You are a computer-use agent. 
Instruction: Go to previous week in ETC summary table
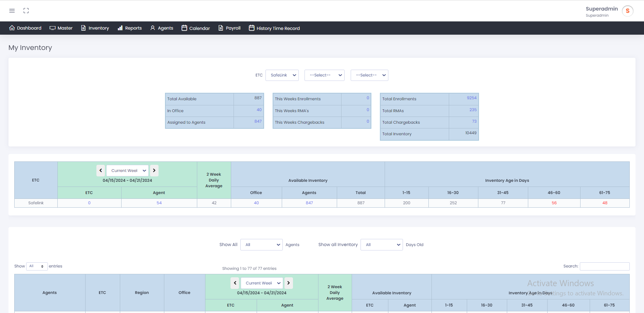point(100,171)
